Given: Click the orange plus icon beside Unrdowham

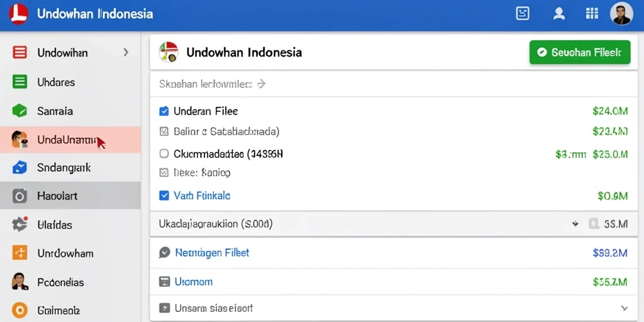Looking at the screenshot, I should (19, 253).
